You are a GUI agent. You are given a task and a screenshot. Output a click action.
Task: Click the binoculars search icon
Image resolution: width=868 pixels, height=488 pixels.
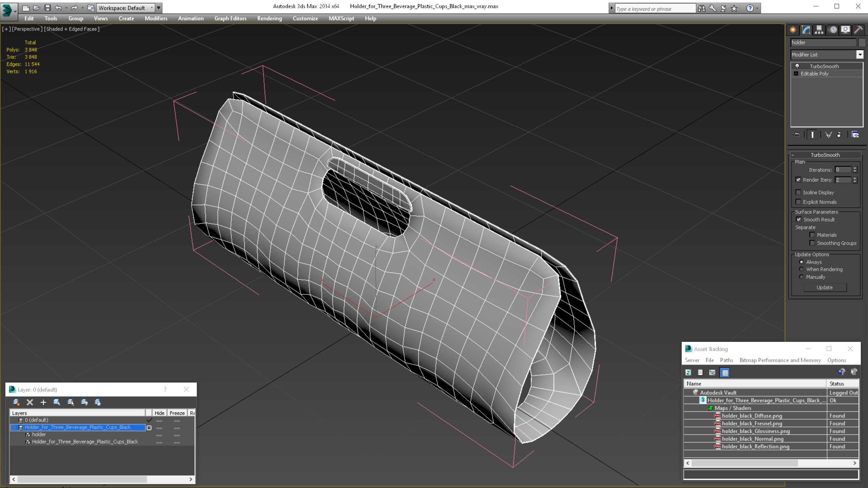pyautogui.click(x=702, y=8)
